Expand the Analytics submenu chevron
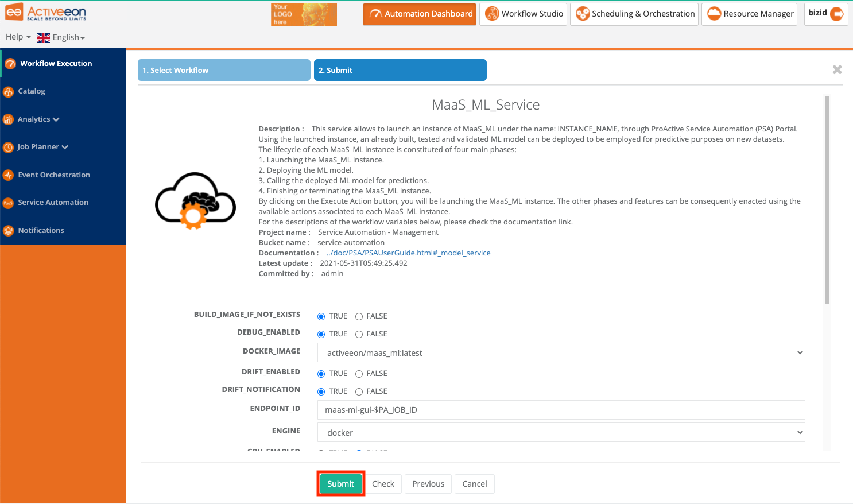Viewport: 853px width, 504px height. click(56, 119)
